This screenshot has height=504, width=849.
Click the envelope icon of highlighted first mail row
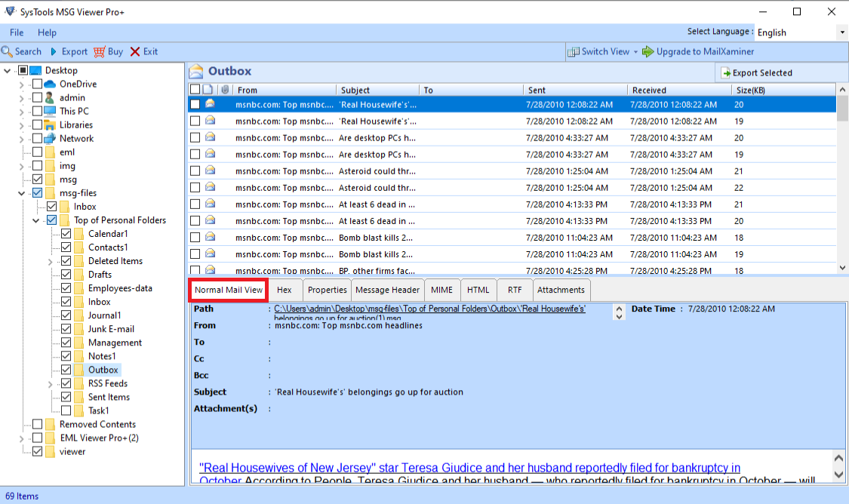pyautogui.click(x=210, y=104)
